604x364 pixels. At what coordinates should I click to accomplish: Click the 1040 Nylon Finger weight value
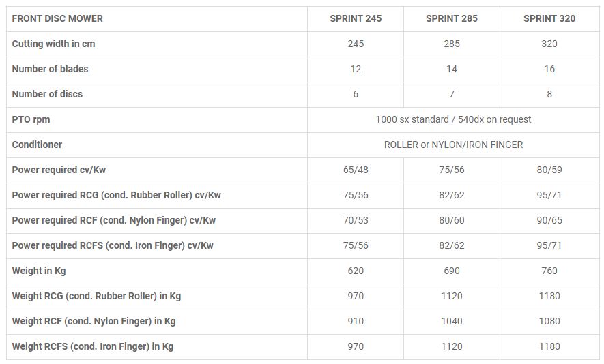[x=451, y=321]
